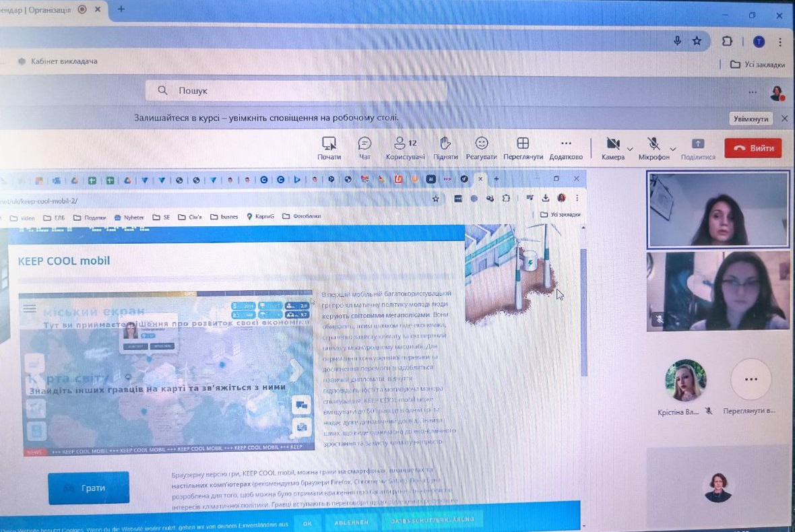Close the Календар Організація tab
The image size is (795, 532).
coord(98,9)
